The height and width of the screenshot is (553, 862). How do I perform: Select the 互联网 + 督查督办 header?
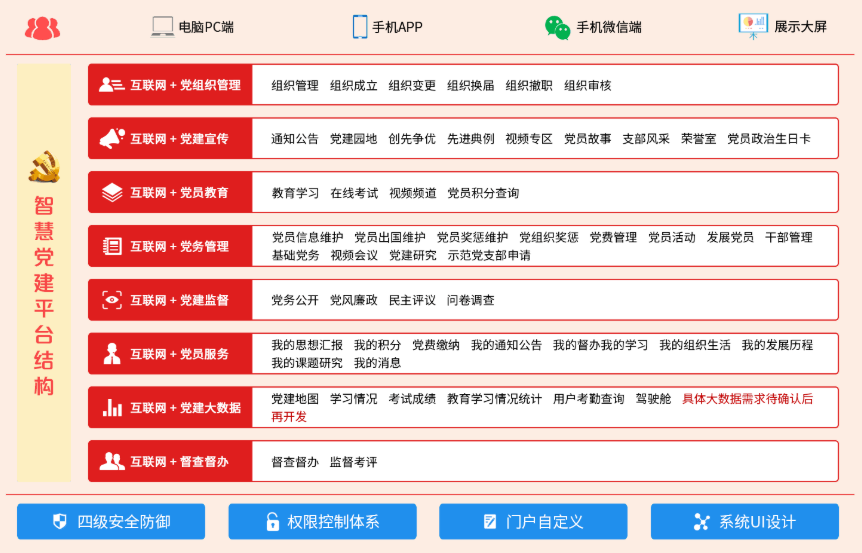click(170, 461)
